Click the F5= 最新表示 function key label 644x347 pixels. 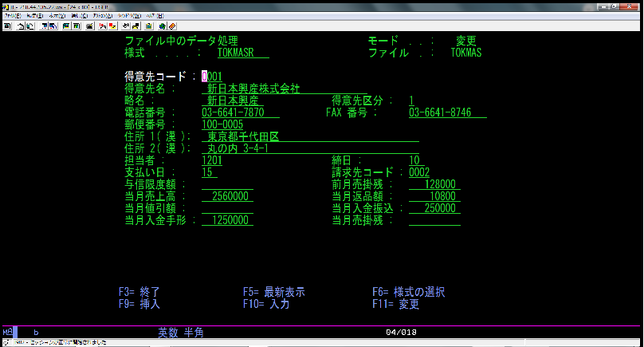[273, 292]
